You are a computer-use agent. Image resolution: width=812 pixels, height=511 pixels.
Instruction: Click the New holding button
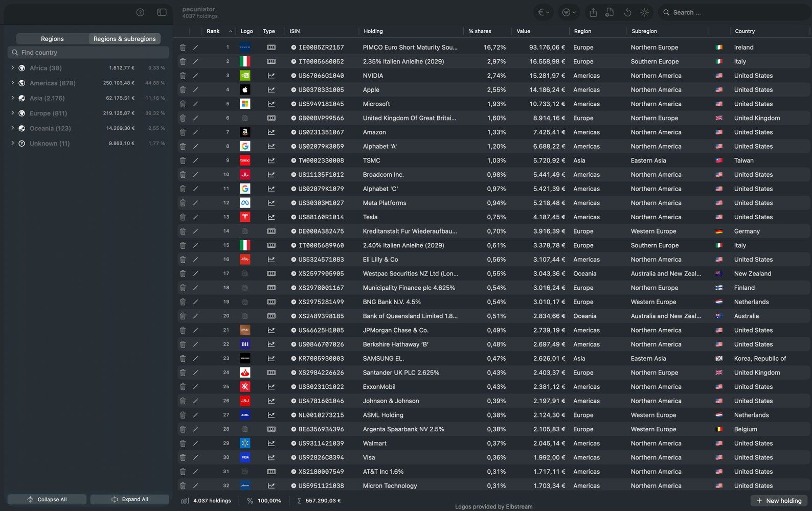click(779, 501)
